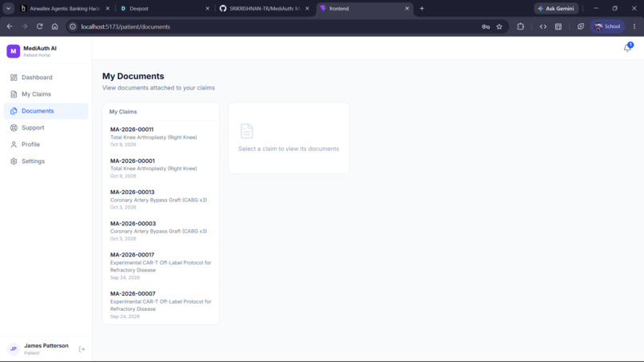
Task: Click the Profile person icon
Action: pyautogui.click(x=14, y=145)
